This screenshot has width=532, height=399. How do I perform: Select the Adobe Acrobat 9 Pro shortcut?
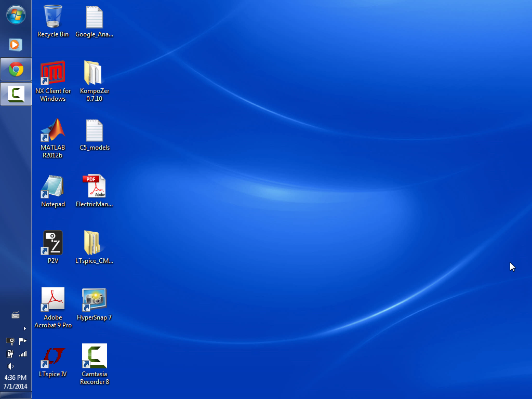53,308
